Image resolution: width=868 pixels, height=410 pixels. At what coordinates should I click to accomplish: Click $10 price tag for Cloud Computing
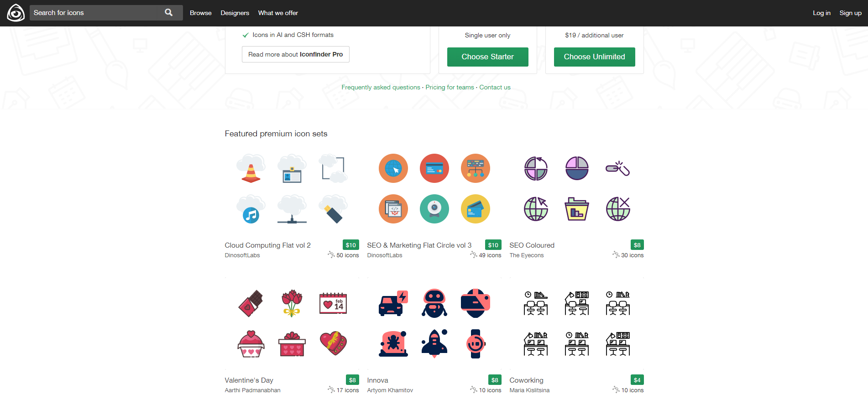[350, 245]
